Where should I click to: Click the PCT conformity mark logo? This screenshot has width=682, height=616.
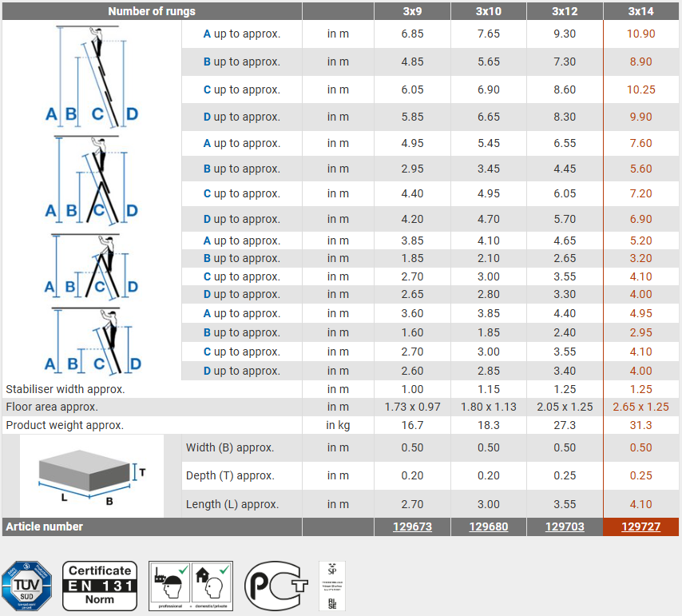[x=276, y=586]
